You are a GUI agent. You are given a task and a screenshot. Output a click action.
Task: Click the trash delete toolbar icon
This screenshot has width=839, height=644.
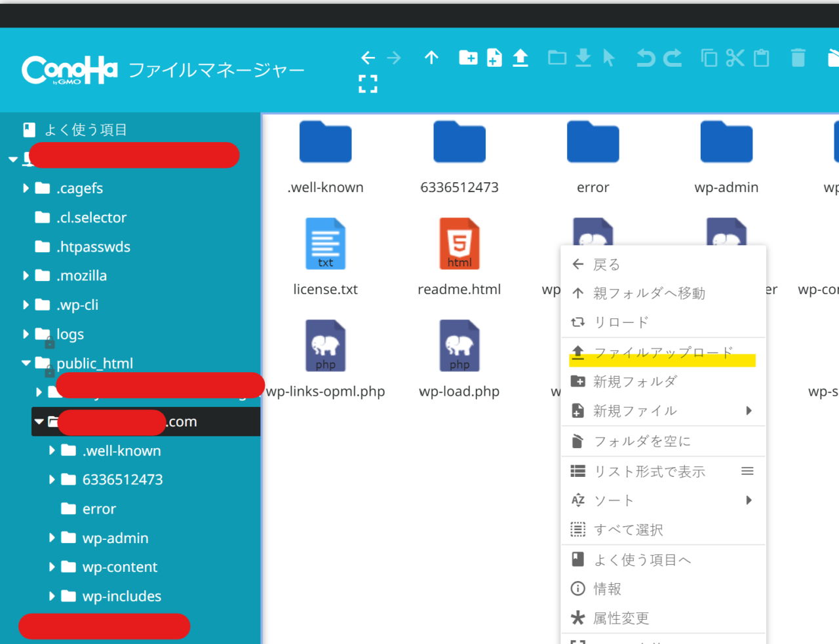798,58
